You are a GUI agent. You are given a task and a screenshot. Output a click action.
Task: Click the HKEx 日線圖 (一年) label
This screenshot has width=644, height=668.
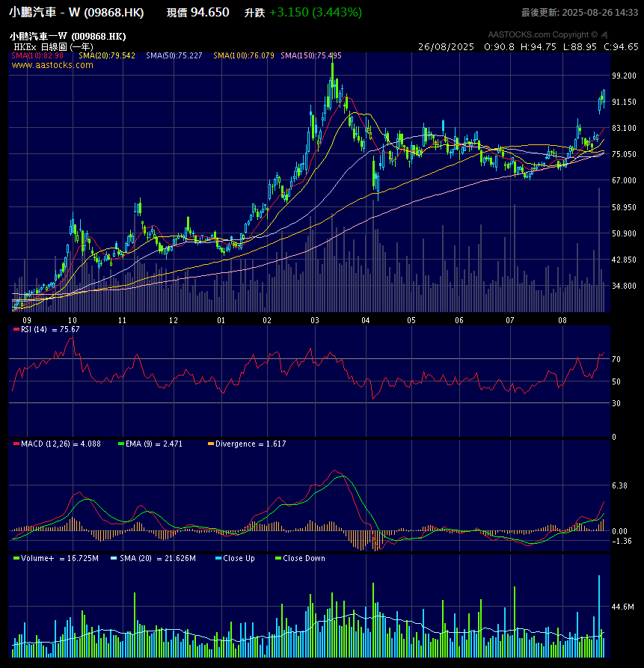tap(53, 47)
